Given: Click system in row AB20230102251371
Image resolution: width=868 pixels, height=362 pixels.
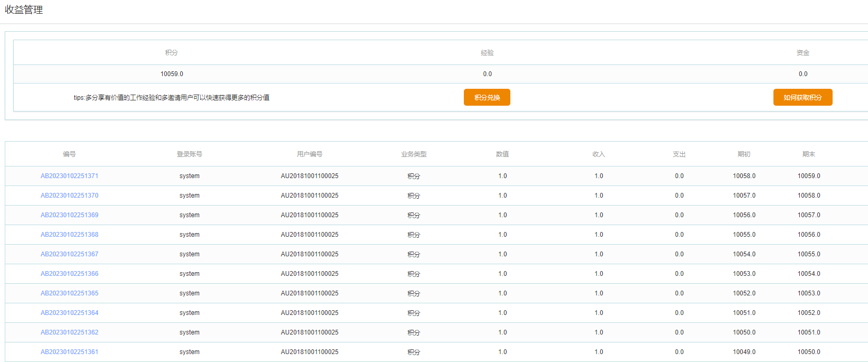Looking at the screenshot, I should click(x=189, y=176).
